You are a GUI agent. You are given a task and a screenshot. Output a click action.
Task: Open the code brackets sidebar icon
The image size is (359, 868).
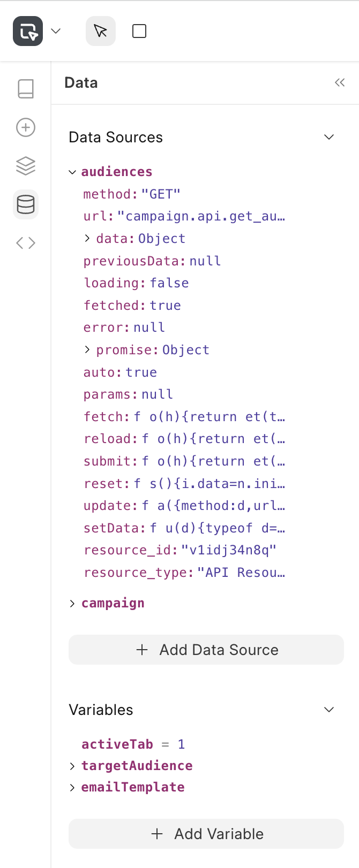(26, 243)
